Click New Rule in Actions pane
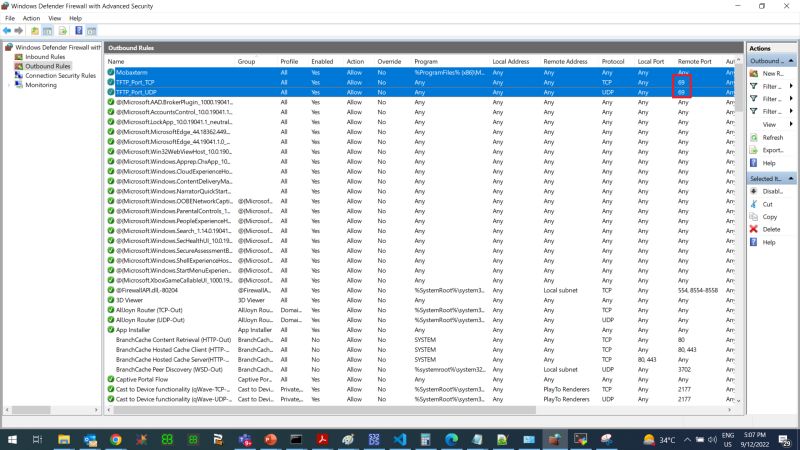The width and height of the screenshot is (800, 450). [772, 73]
